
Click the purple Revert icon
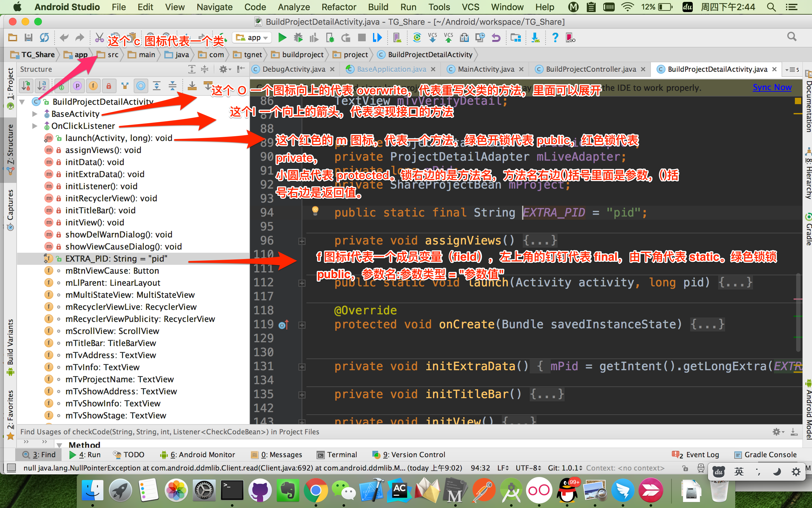coord(496,37)
